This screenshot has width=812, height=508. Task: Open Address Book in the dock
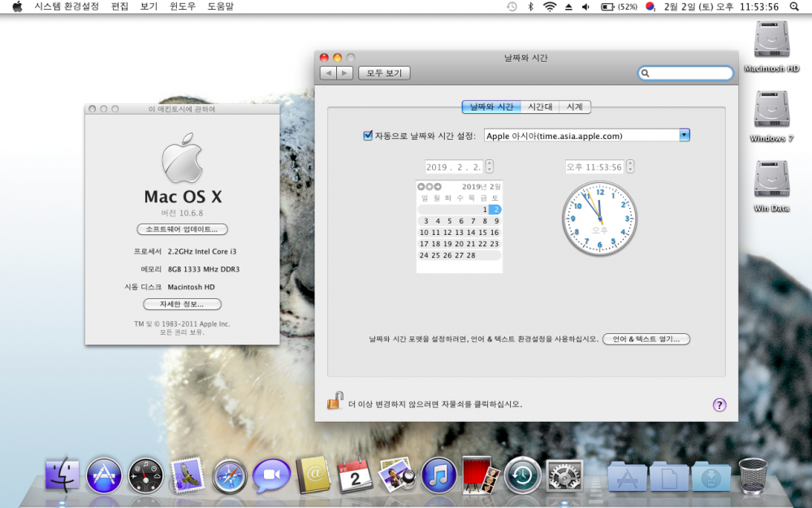point(313,475)
